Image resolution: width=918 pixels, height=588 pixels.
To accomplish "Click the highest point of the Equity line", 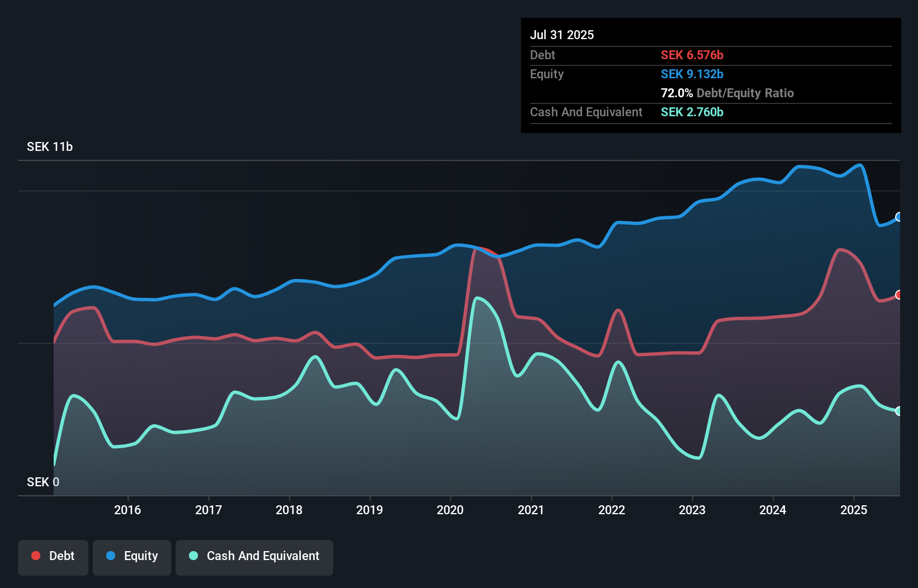I will [x=859, y=165].
